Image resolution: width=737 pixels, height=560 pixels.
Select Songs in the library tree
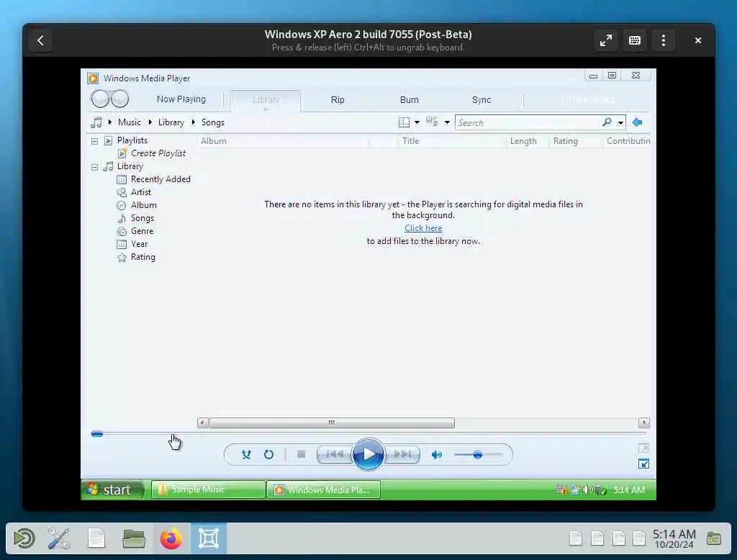(x=142, y=218)
